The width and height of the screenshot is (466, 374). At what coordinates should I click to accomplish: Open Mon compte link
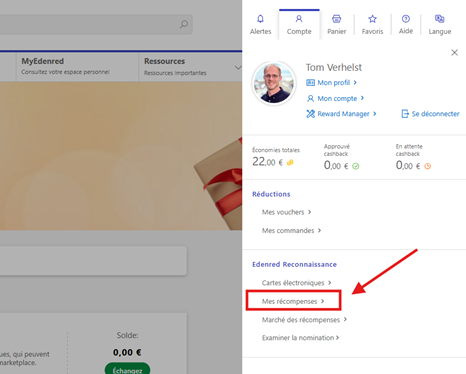pos(337,98)
